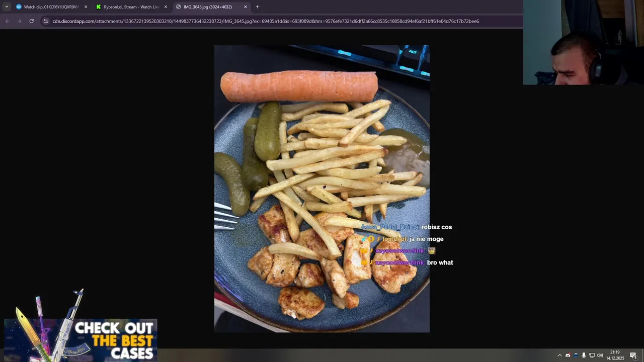
Task: Reload the current page
Action: 31,21
